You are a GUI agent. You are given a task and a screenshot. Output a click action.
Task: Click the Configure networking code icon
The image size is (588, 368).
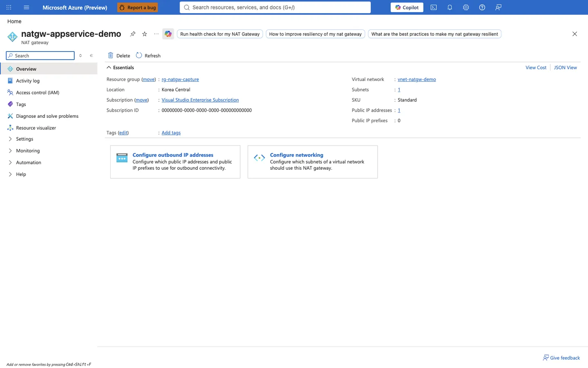tap(259, 158)
